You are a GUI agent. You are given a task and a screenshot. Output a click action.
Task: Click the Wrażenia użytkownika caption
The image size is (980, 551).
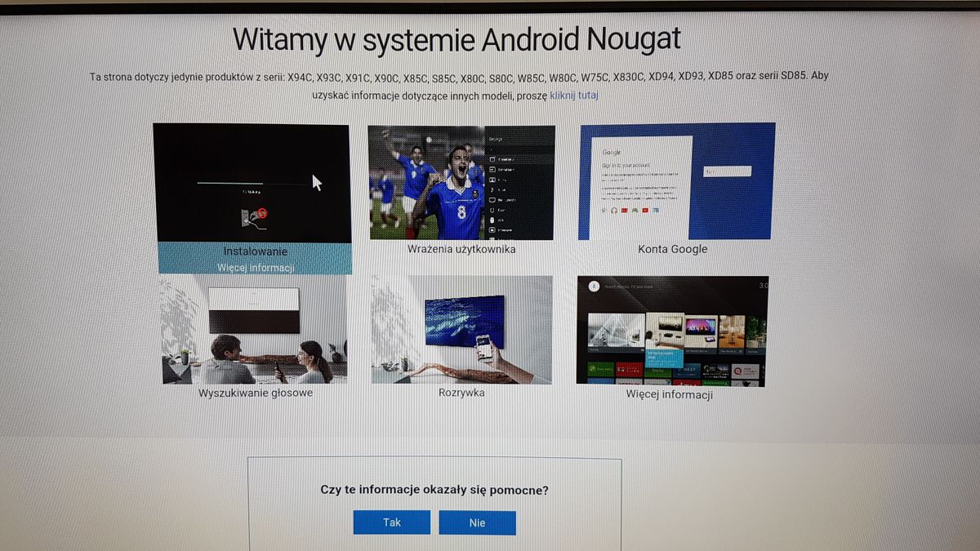[x=461, y=249]
